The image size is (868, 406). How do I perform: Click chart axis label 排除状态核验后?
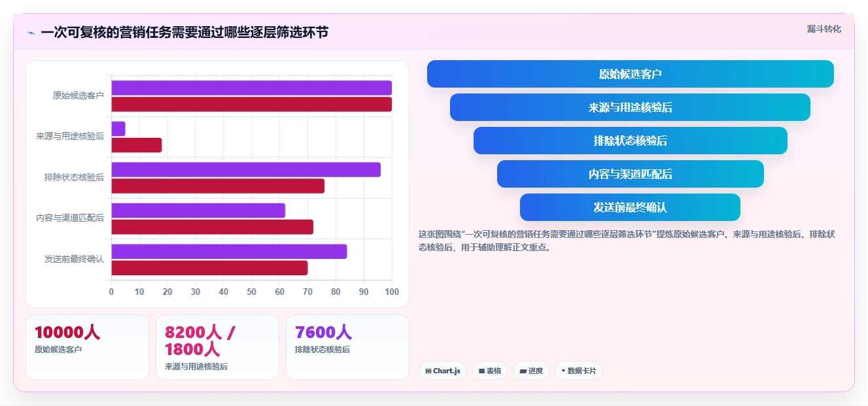[74, 177]
